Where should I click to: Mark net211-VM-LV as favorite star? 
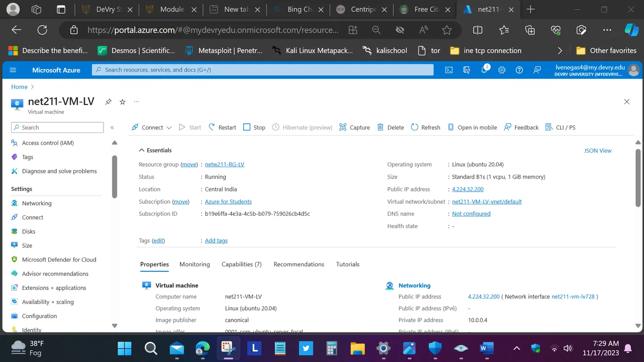(x=122, y=102)
